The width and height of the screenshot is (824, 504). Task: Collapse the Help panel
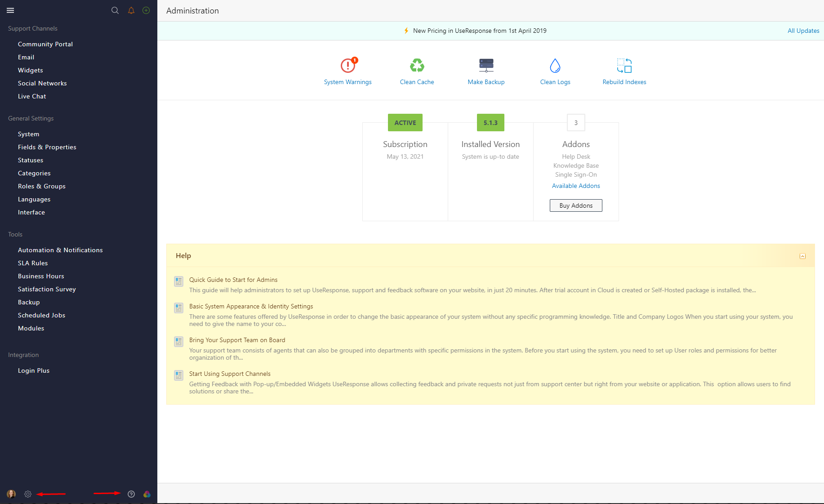click(x=802, y=256)
